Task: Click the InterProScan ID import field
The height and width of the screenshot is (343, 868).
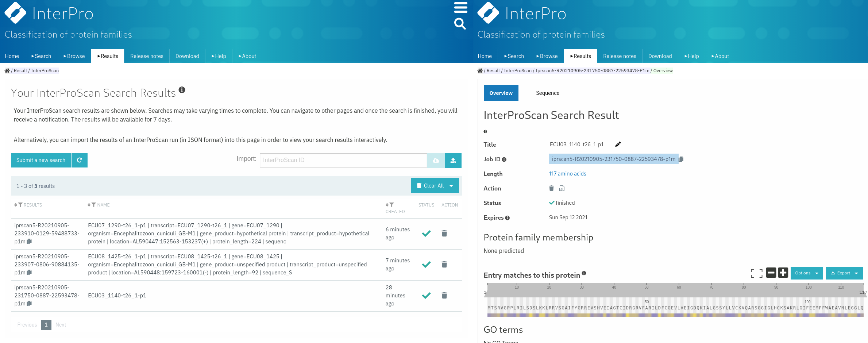Action: click(343, 160)
